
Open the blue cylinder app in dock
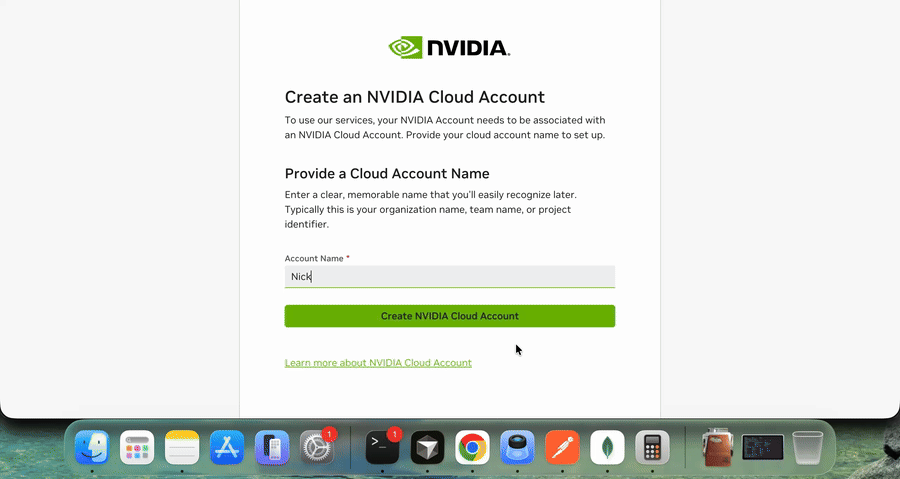click(517, 447)
